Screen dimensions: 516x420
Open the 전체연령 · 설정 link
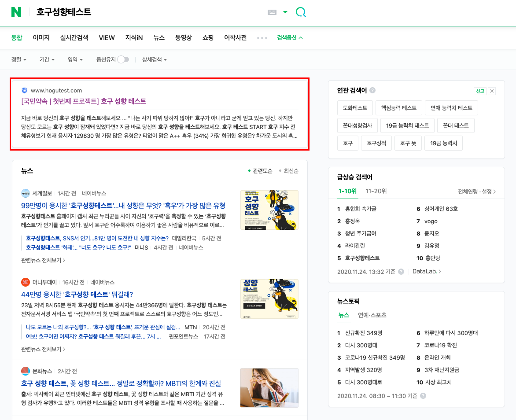(477, 192)
